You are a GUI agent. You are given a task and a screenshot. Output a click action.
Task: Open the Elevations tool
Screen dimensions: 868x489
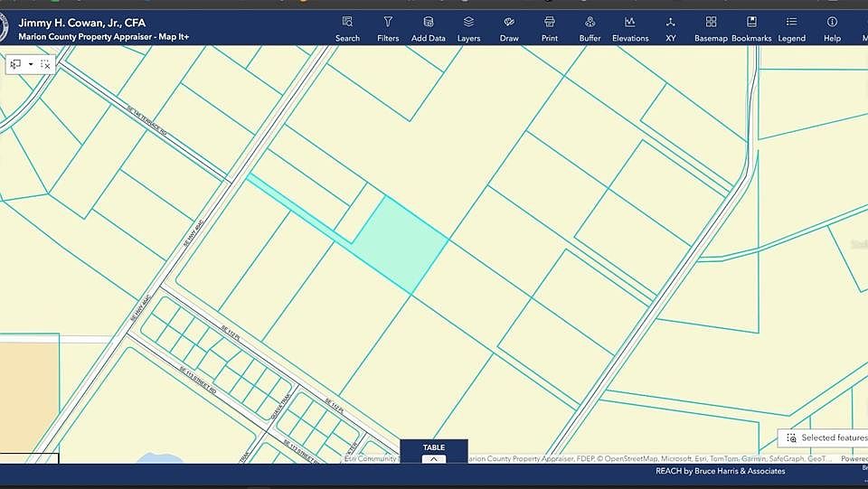[630, 27]
